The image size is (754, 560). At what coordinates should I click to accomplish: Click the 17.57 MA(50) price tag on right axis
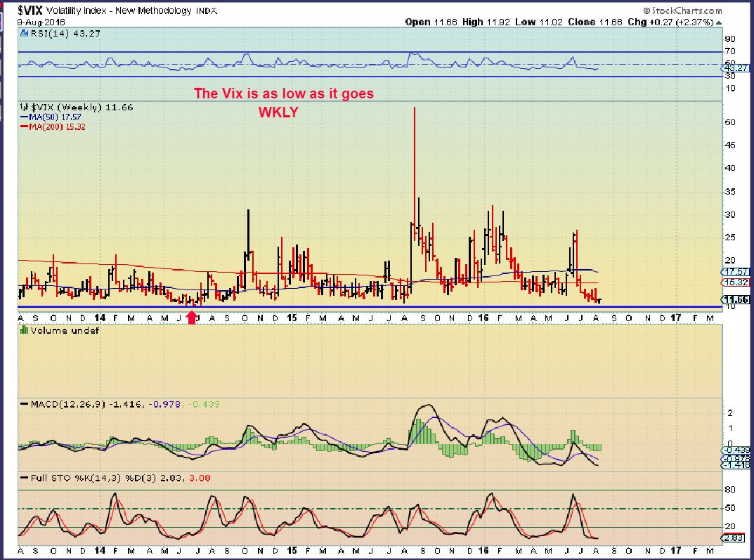point(736,271)
